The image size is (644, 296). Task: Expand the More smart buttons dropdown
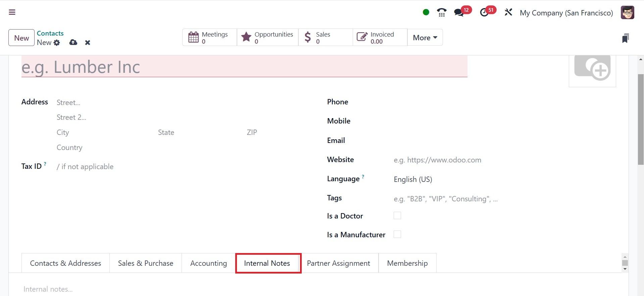coord(425,38)
